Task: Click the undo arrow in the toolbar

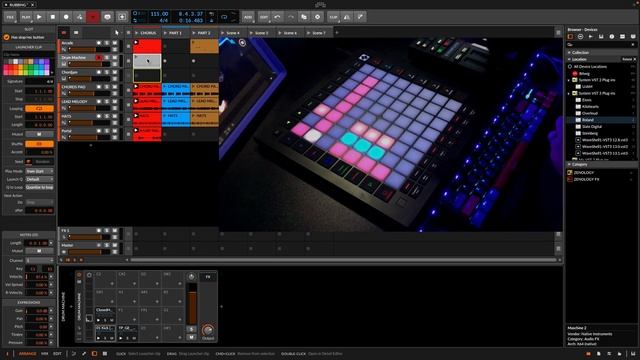Action: coord(277,17)
